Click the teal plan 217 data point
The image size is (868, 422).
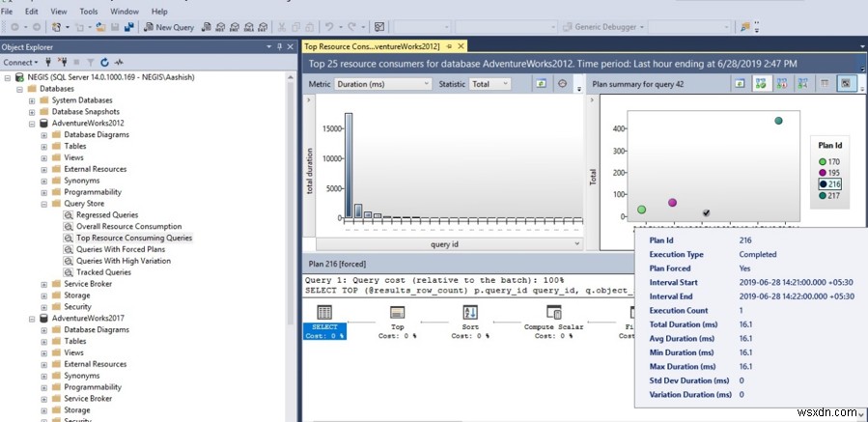(x=778, y=121)
